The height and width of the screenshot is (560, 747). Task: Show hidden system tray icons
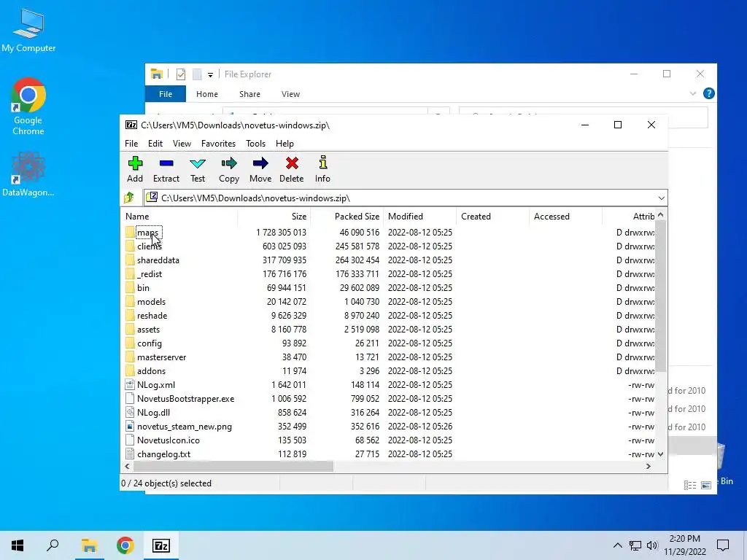(617, 545)
